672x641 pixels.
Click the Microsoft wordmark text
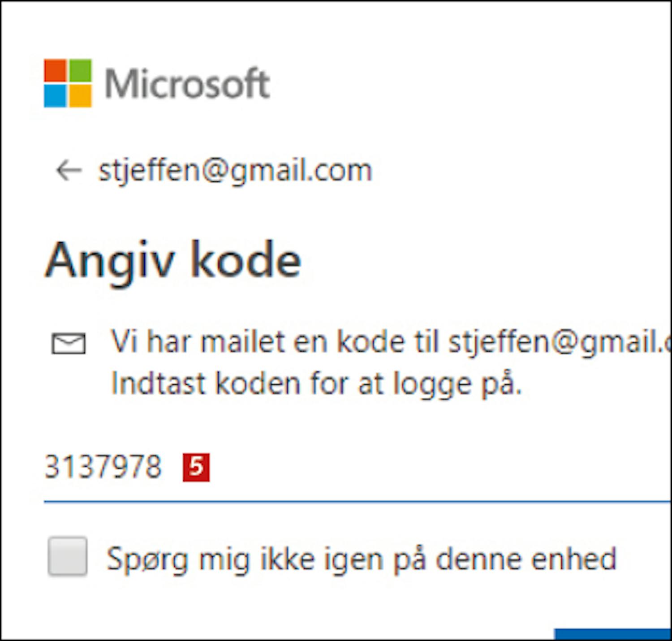[x=187, y=83]
